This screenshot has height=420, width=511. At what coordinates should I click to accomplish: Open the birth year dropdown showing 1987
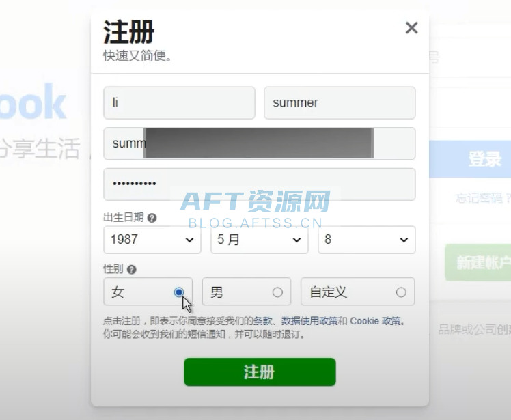152,240
